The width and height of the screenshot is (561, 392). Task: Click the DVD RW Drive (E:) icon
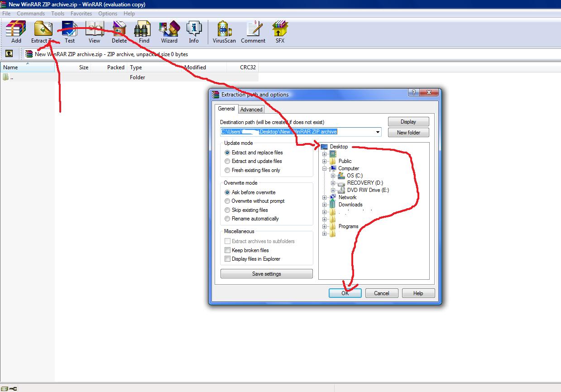(341, 190)
